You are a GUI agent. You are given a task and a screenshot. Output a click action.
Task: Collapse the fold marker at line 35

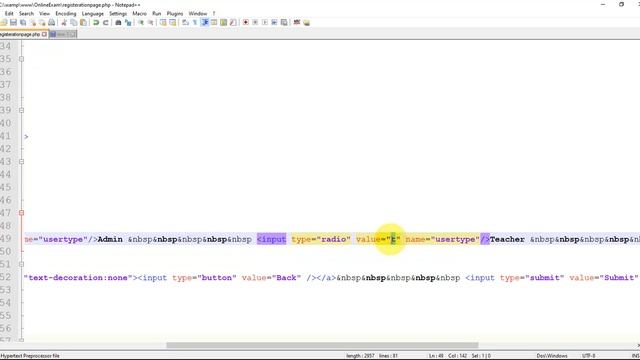[x=22, y=59]
